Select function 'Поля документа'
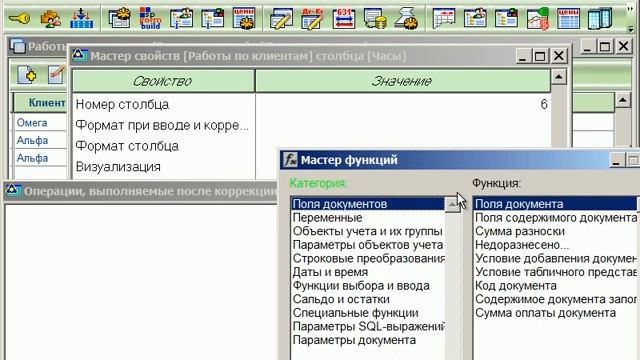 pos(556,204)
